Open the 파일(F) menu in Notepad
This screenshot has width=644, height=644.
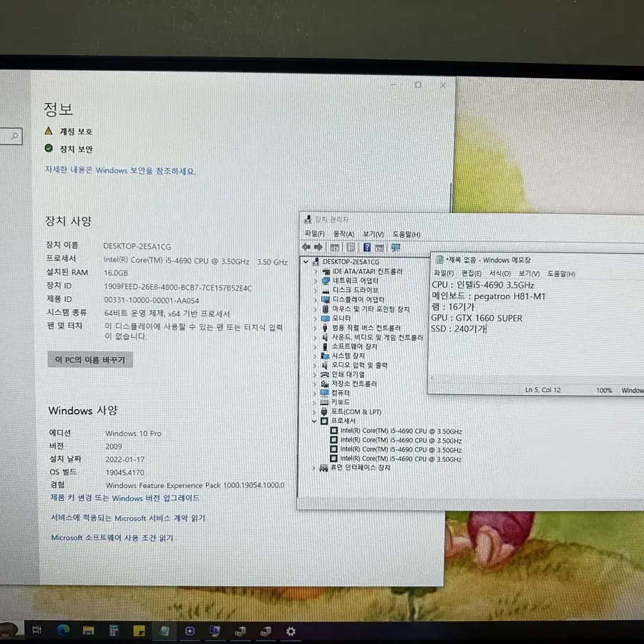pos(444,273)
